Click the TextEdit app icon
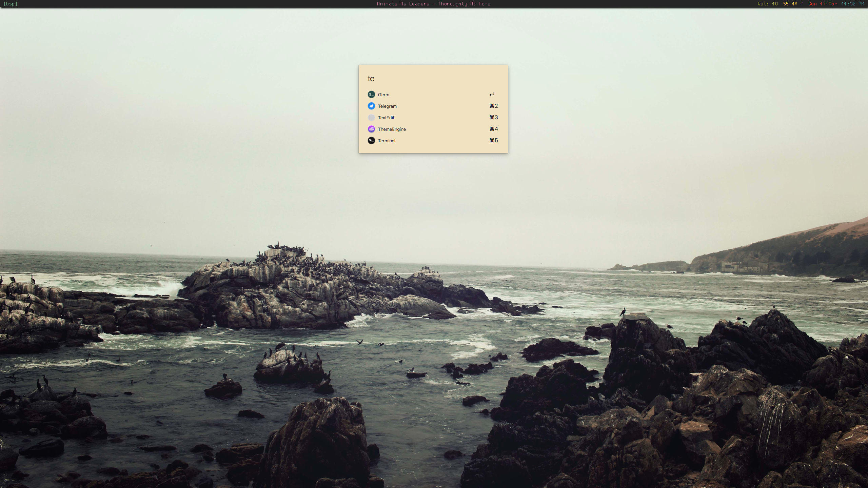Image resolution: width=868 pixels, height=488 pixels. (371, 118)
